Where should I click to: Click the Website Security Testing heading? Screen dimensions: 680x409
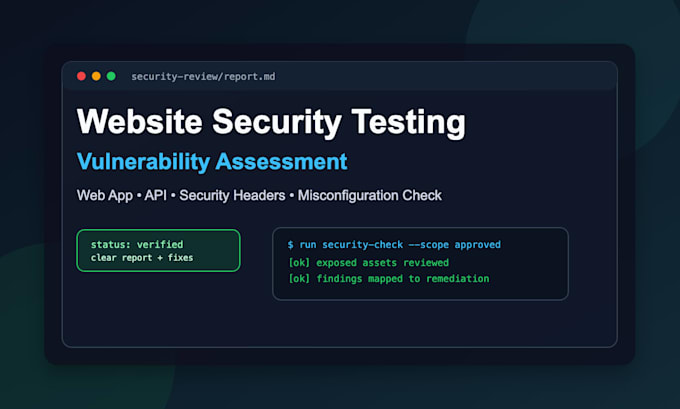coord(271,122)
